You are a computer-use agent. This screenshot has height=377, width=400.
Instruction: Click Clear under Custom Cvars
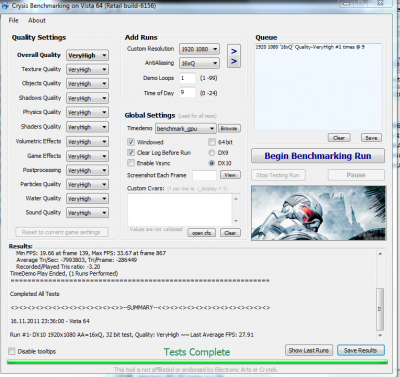pos(230,233)
